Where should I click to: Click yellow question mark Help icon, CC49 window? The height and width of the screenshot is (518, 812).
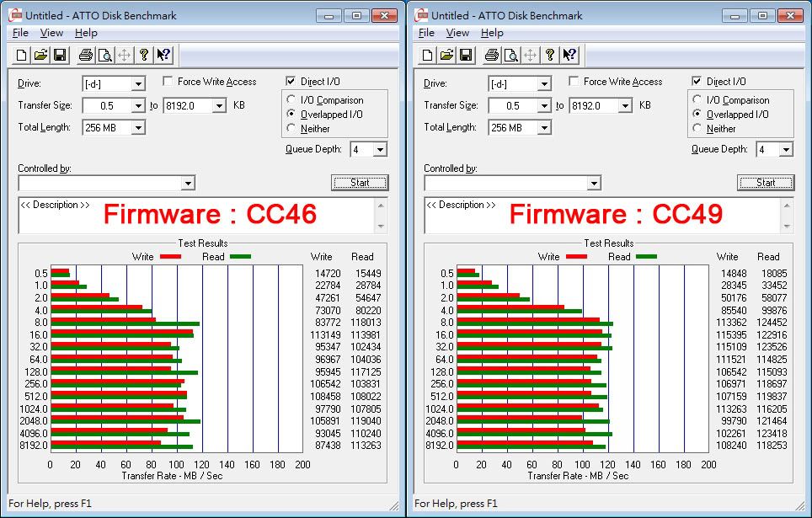pyautogui.click(x=550, y=55)
